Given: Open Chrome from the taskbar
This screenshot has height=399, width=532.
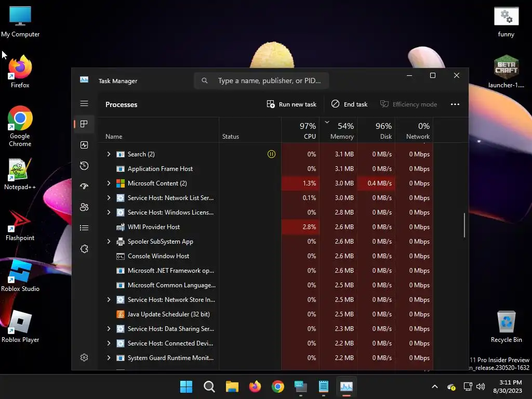Looking at the screenshot, I should click(278, 387).
